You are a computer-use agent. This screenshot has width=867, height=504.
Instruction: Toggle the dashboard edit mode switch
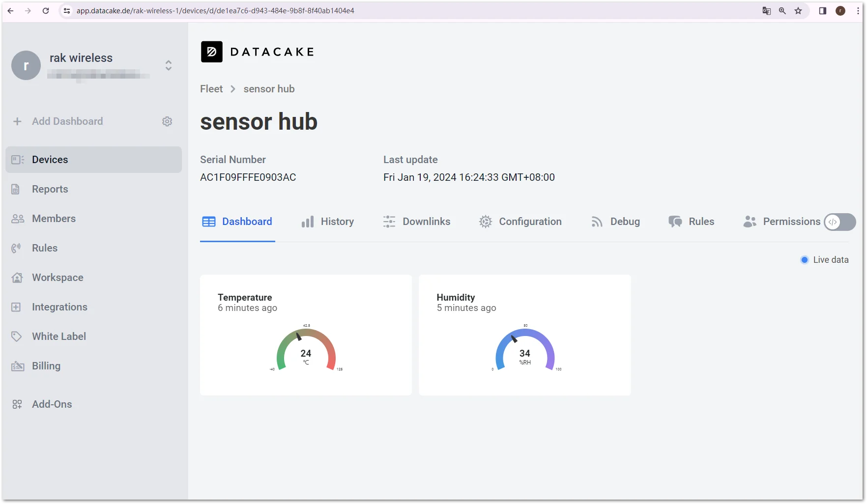point(840,222)
